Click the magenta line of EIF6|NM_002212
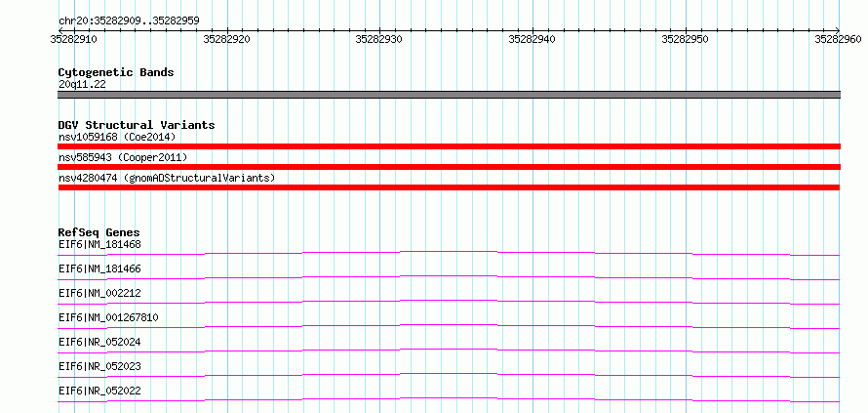 coord(449,302)
